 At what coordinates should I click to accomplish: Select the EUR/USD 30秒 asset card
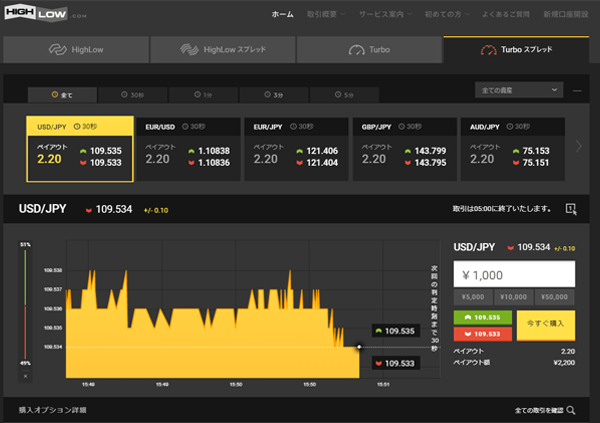188,149
